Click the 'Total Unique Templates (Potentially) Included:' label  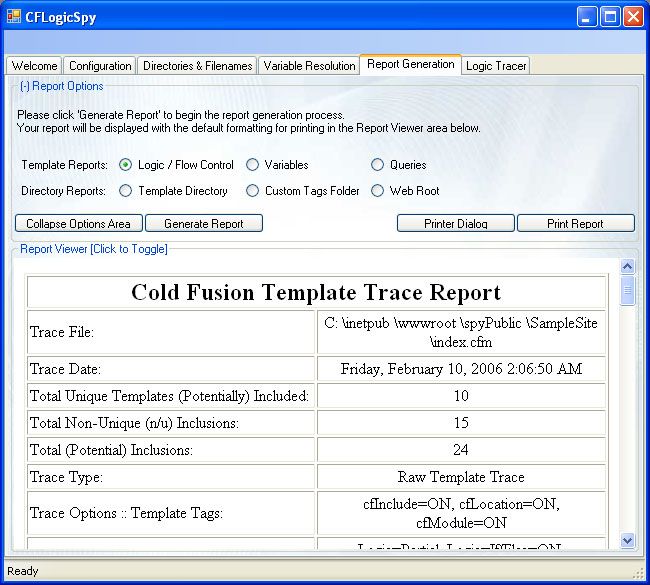(169, 396)
